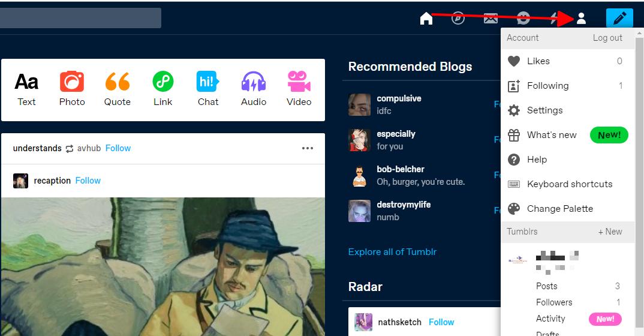Click the question mark Help icon
Screen dimensions: 644x336
tap(514, 160)
